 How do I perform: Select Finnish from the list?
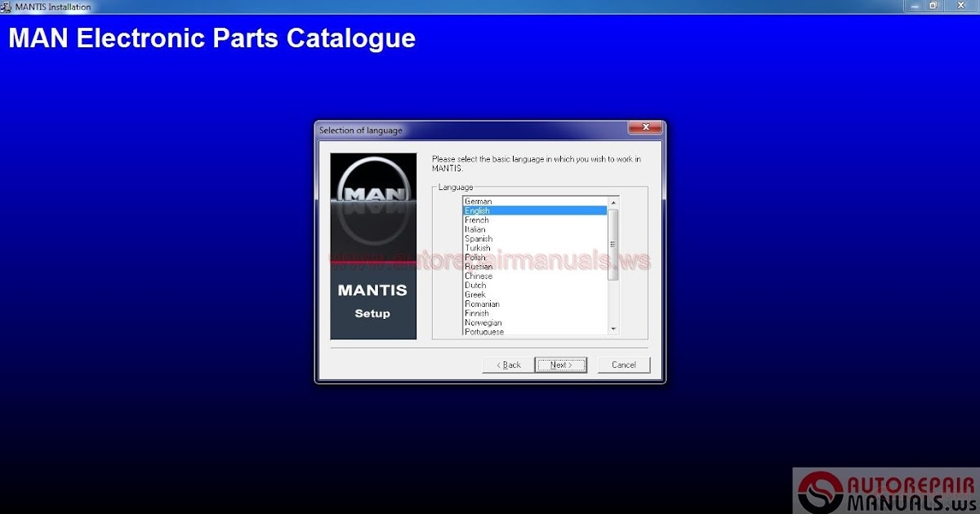point(535,313)
